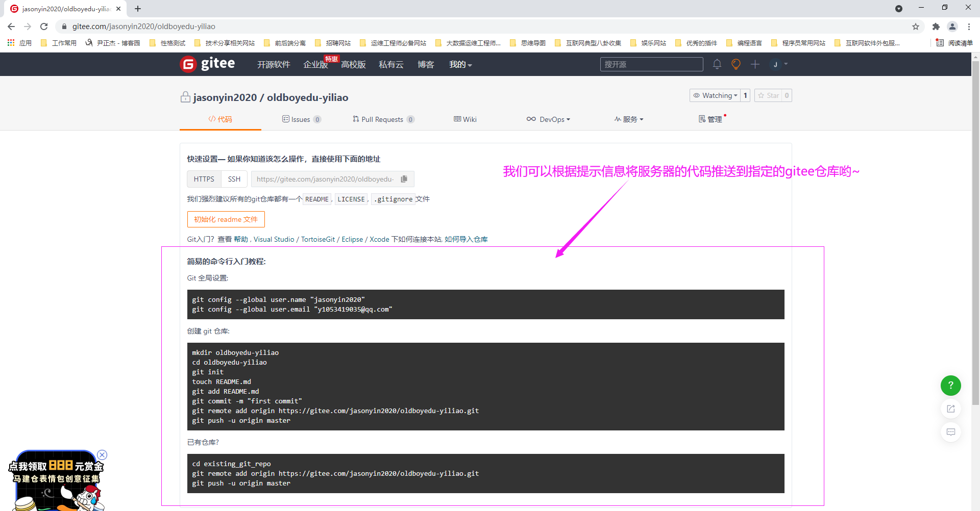Screen dimensions: 980x511
Task: Expand the 我的 dropdown in navbar
Action: [x=460, y=65]
